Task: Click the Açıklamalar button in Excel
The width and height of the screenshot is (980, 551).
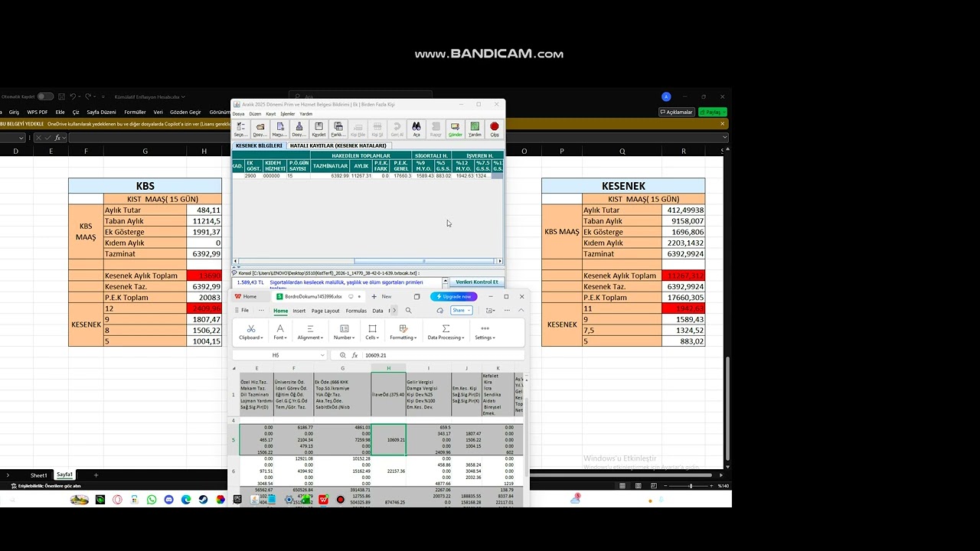Action: point(676,112)
